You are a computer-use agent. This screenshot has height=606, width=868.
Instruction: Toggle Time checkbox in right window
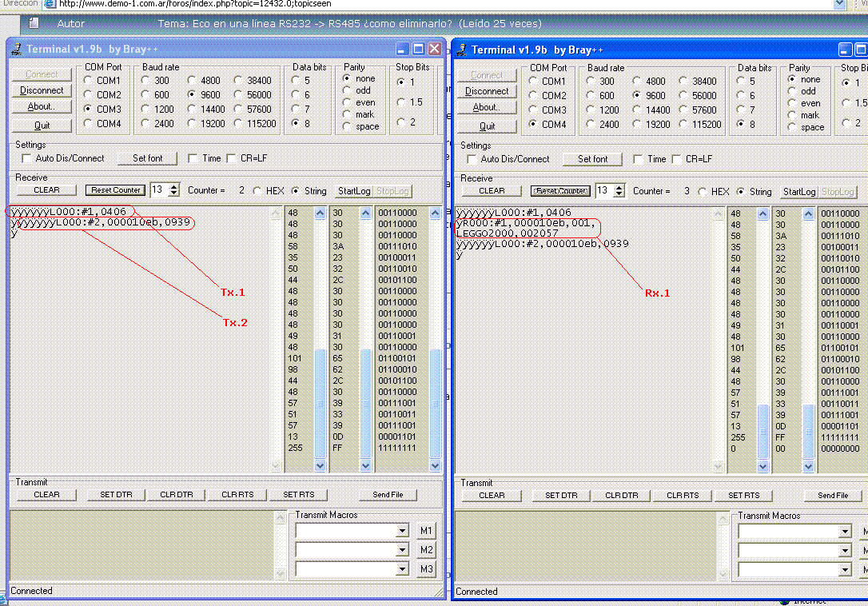(638, 160)
